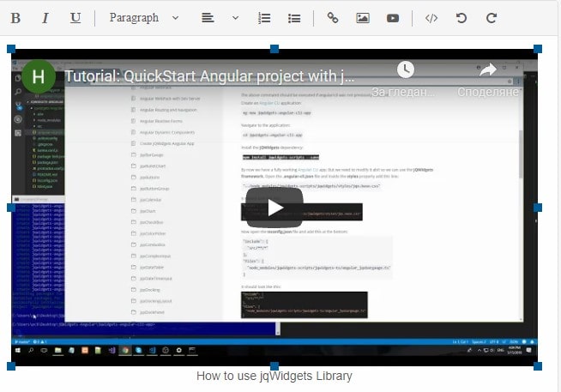Undo the last action
561x392 pixels.
(x=461, y=18)
